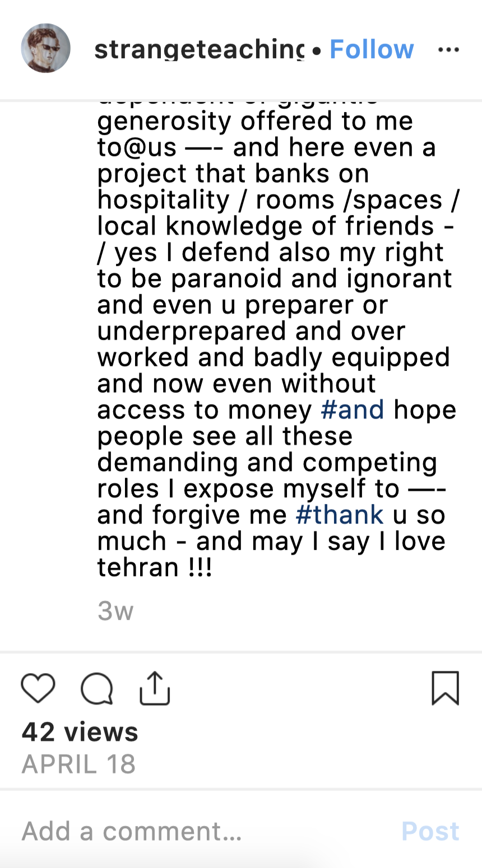
Task: Save post with the bookmark icon
Action: [x=446, y=688]
